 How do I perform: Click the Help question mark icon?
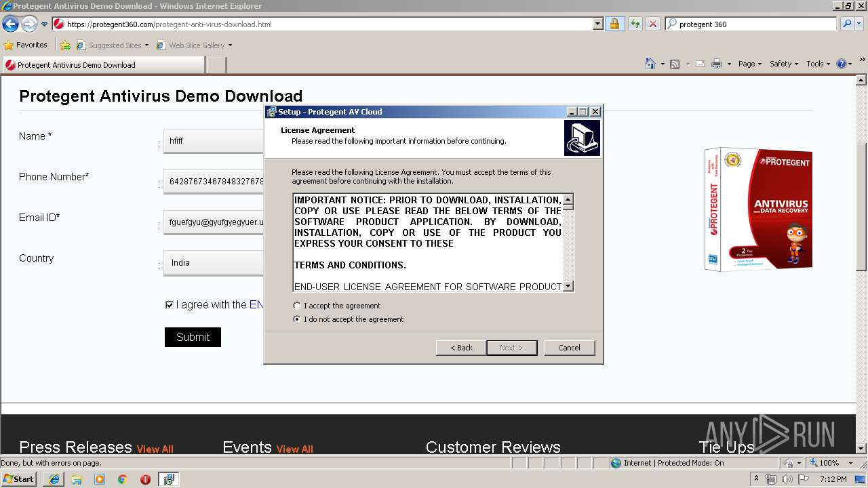click(842, 64)
